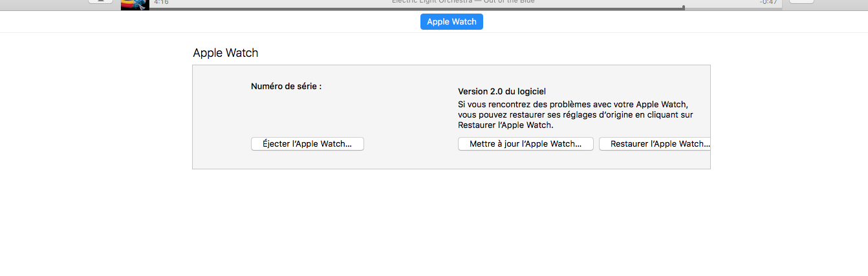Click Mettre à jour l'Apple Watch button
The image size is (868, 276).
(526, 143)
